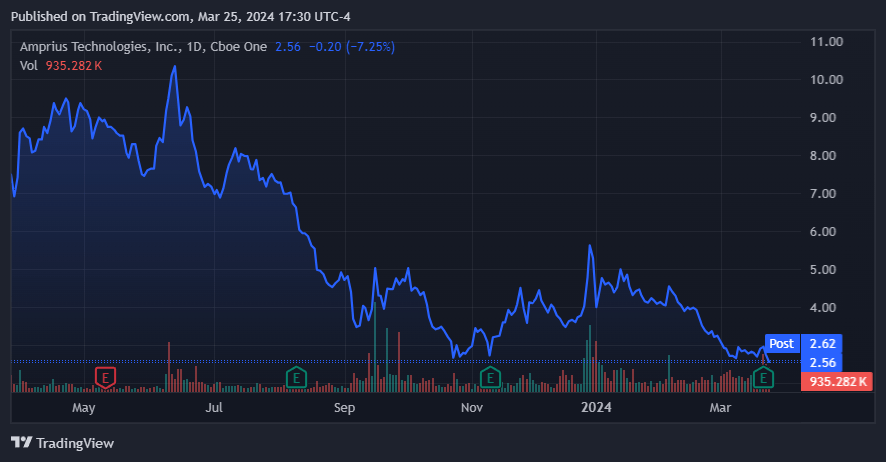Click the 9.00 price axis label

[823, 117]
